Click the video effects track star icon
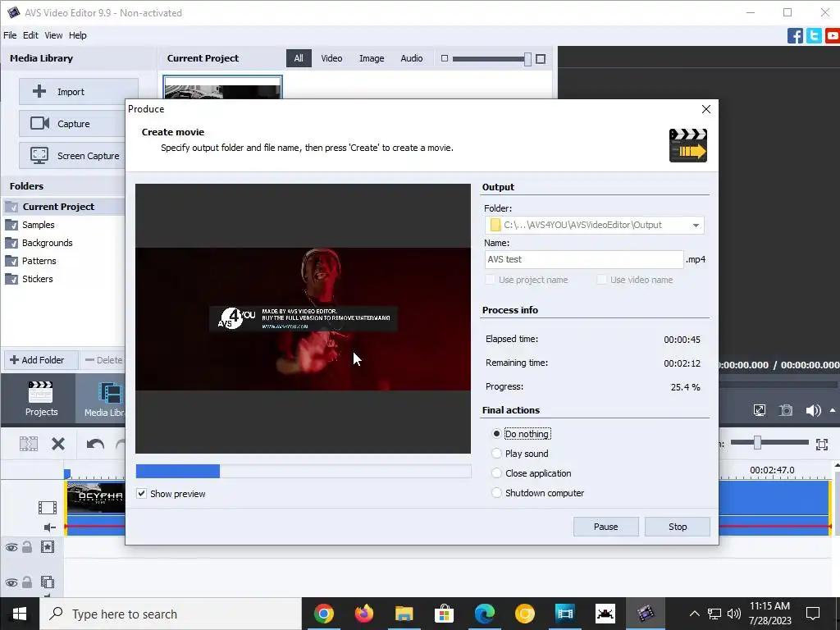840x630 pixels. [48, 547]
